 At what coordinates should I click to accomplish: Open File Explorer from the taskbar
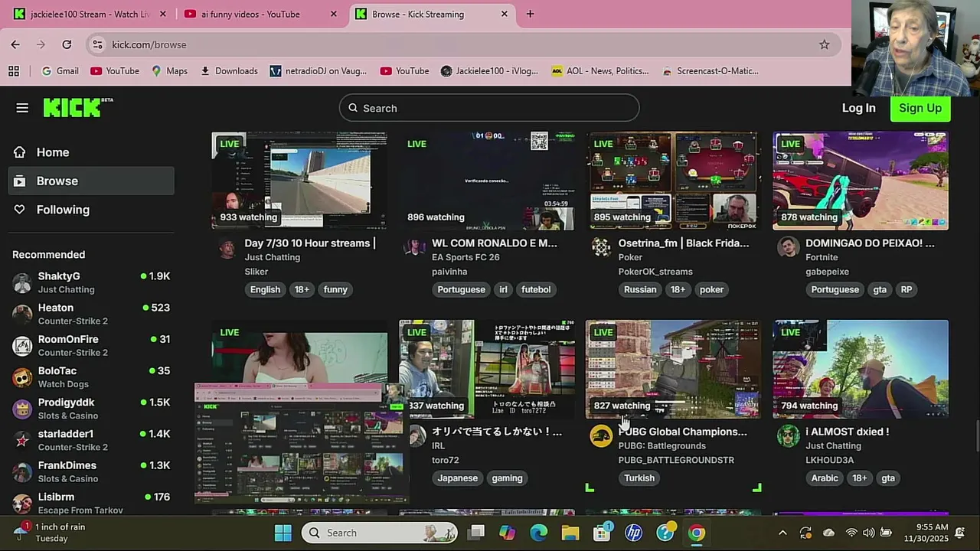(570, 533)
